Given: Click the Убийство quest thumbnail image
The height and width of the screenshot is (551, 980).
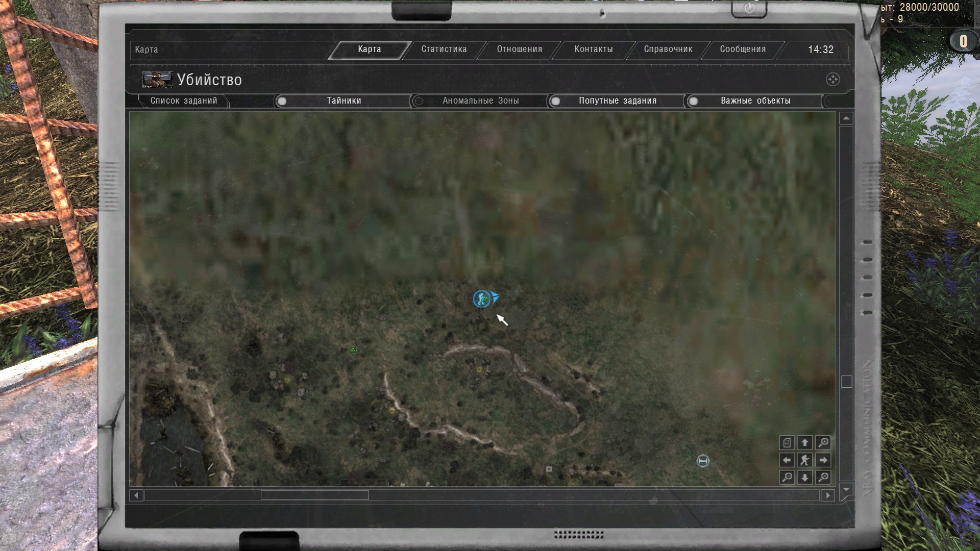Looking at the screenshot, I should pyautogui.click(x=157, y=80).
